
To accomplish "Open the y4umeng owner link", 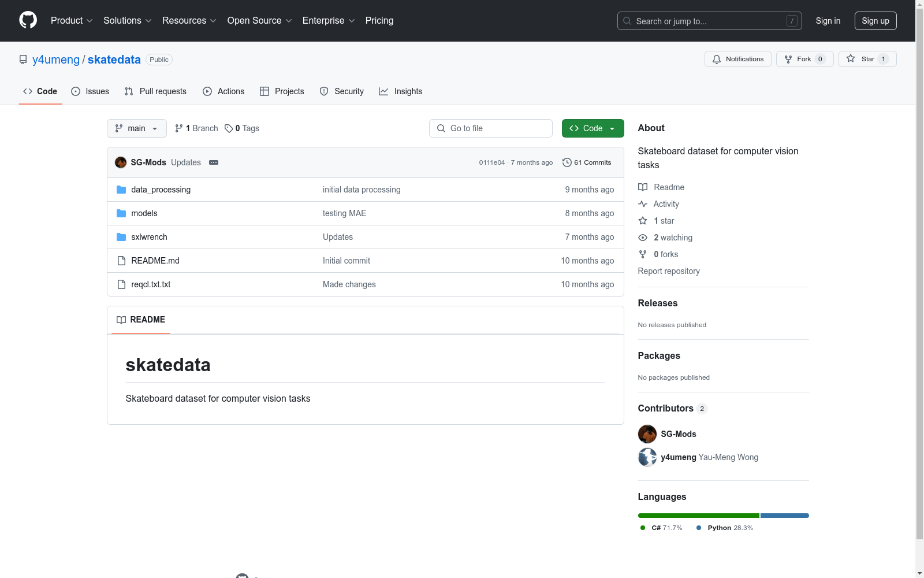I will coord(56,60).
